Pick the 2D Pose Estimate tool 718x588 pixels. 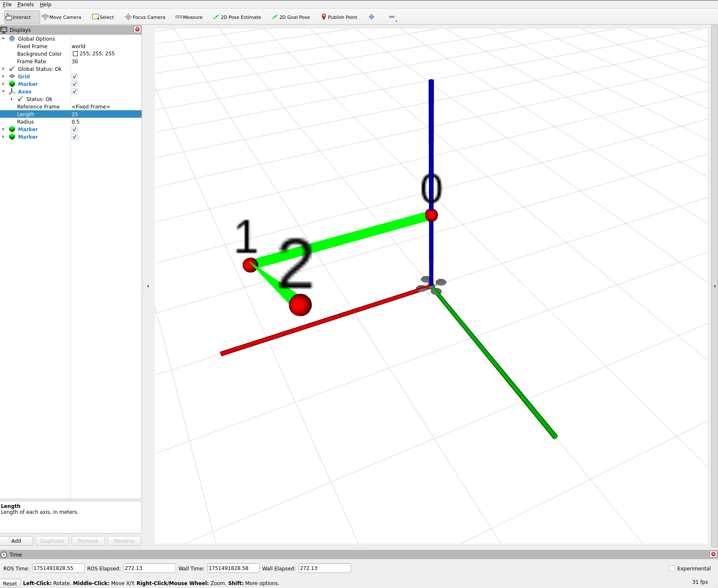coord(237,17)
